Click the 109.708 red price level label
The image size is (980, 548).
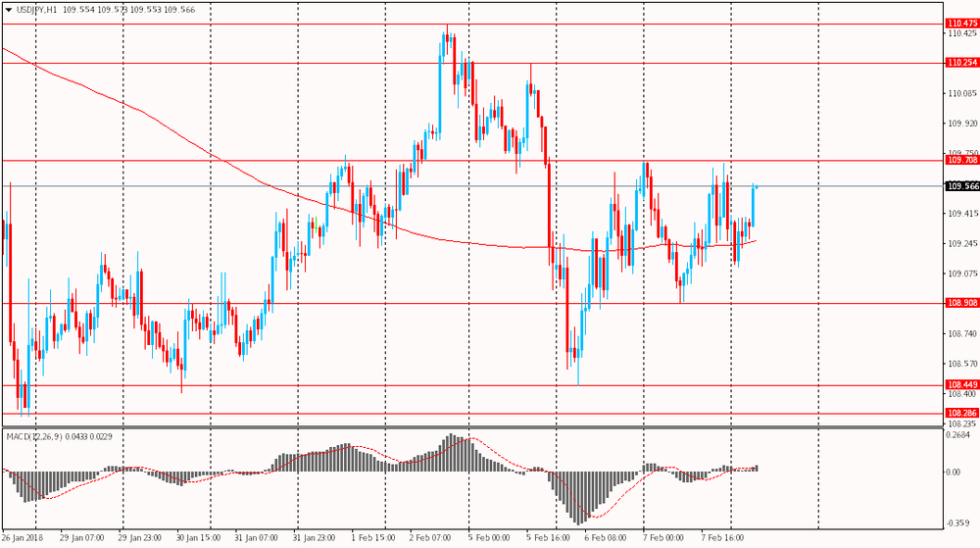point(962,161)
